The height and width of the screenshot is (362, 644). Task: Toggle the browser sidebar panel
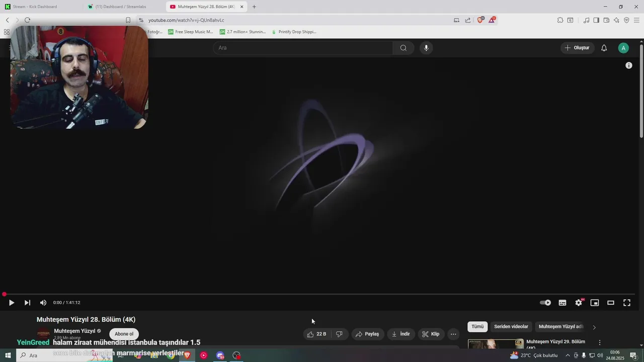click(596, 20)
